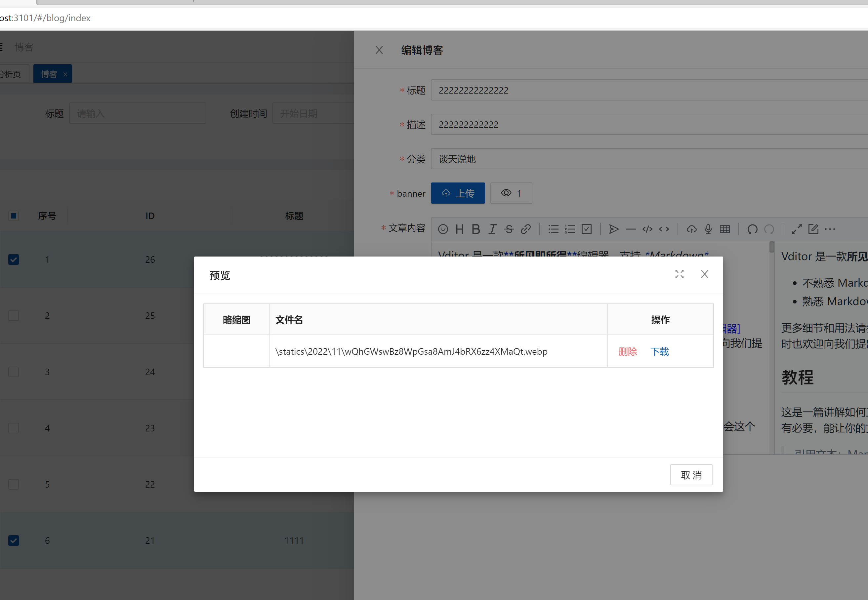
Task: Click 删除 to delete the webp file
Action: click(628, 351)
